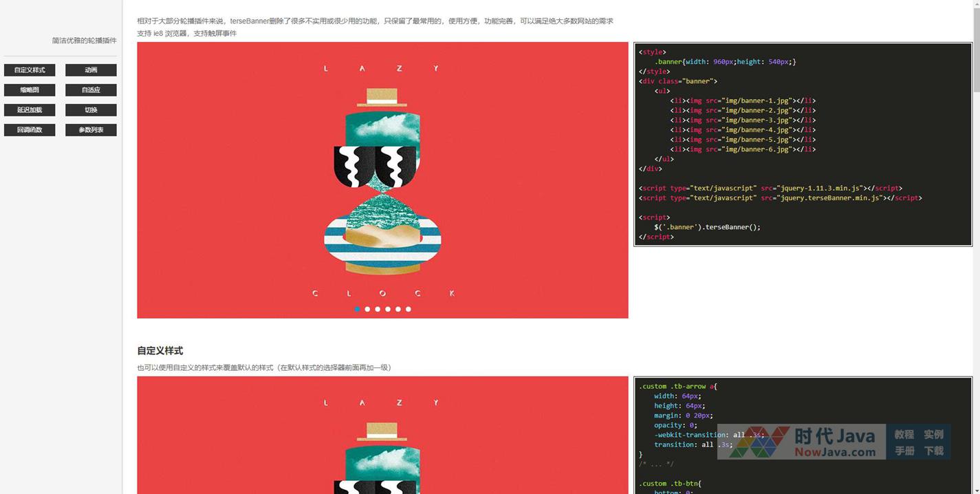Jump to the fifth carousel slide dot
Screen dimensions: 980x494
click(x=398, y=310)
